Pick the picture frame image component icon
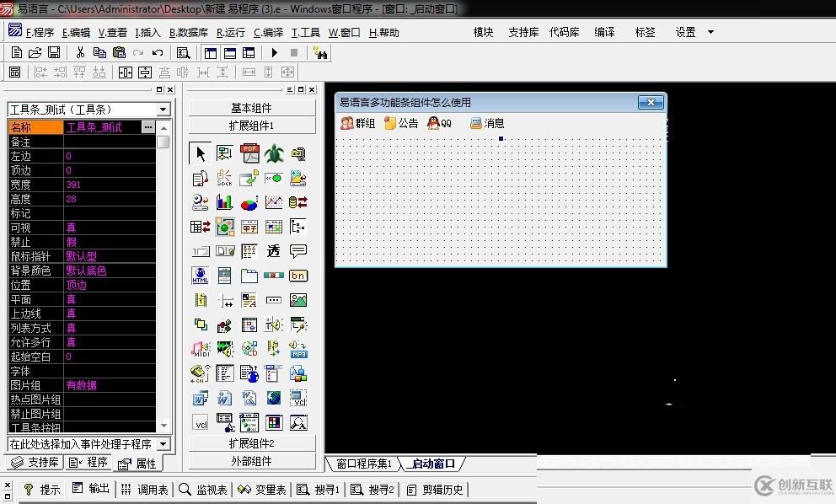 coord(298,300)
